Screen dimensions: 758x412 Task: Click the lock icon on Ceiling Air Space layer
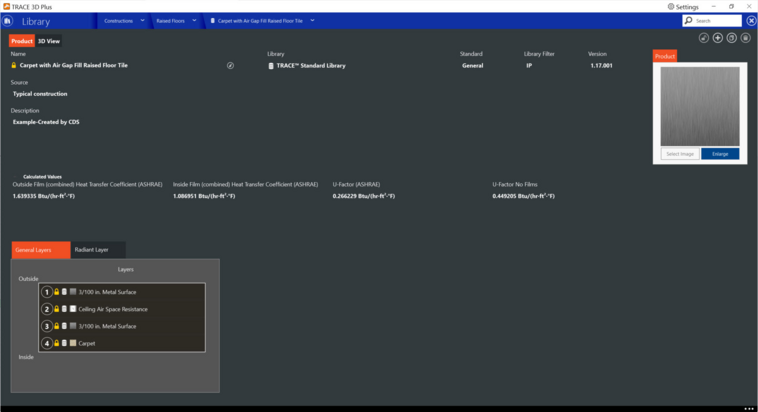coord(57,309)
